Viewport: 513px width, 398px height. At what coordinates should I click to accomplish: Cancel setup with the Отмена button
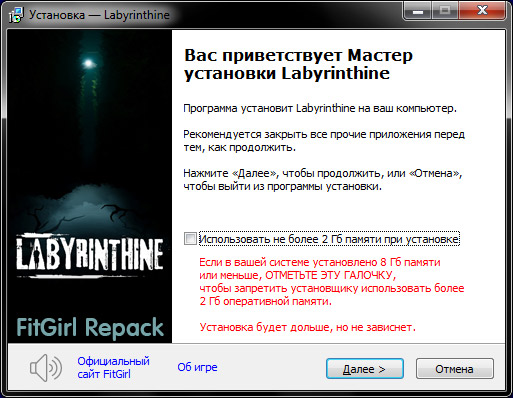pos(454,369)
